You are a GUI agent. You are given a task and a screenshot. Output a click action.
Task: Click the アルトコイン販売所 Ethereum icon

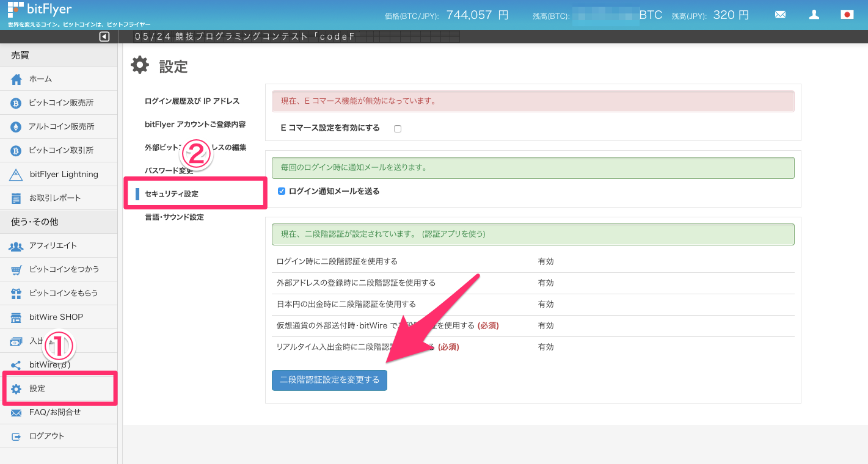(16, 127)
